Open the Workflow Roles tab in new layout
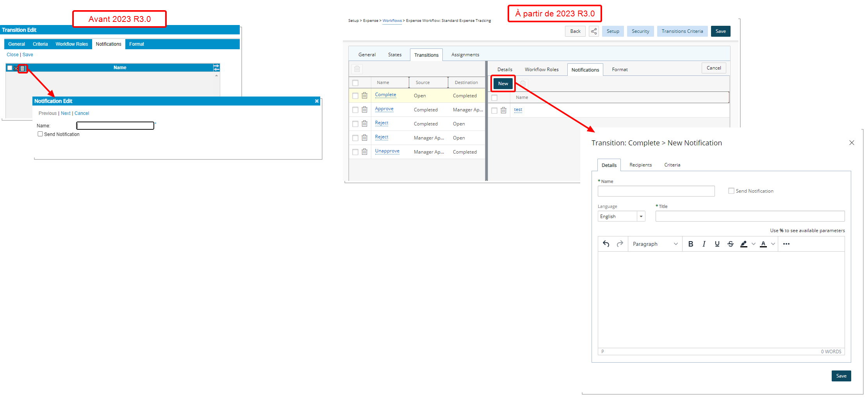Image resolution: width=868 pixels, height=399 pixels. pyautogui.click(x=542, y=70)
